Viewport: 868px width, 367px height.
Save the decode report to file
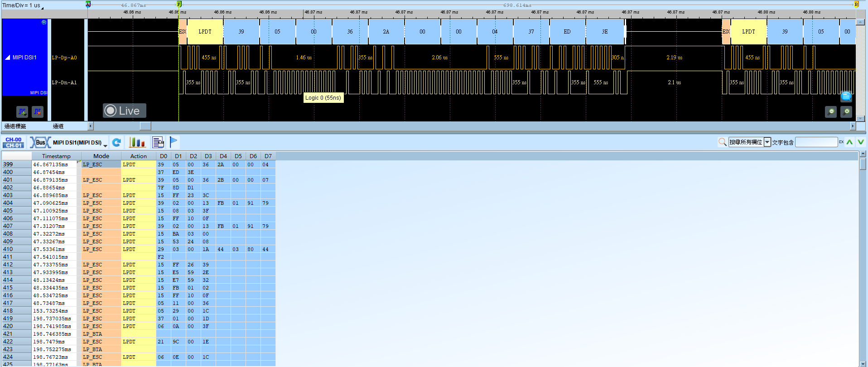158,142
